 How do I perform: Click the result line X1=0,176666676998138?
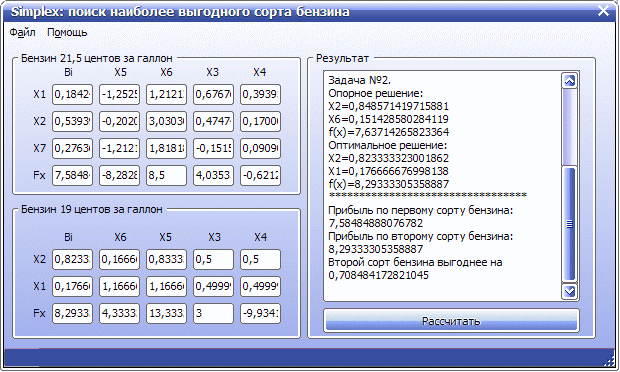(388, 171)
